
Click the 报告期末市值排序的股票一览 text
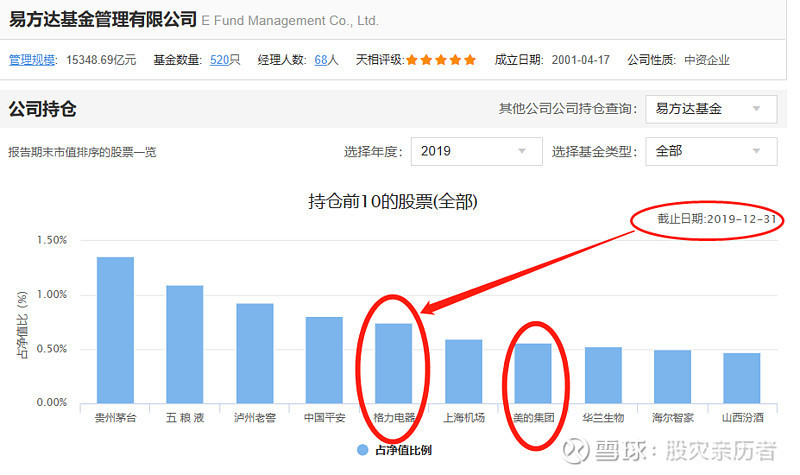click(x=82, y=152)
